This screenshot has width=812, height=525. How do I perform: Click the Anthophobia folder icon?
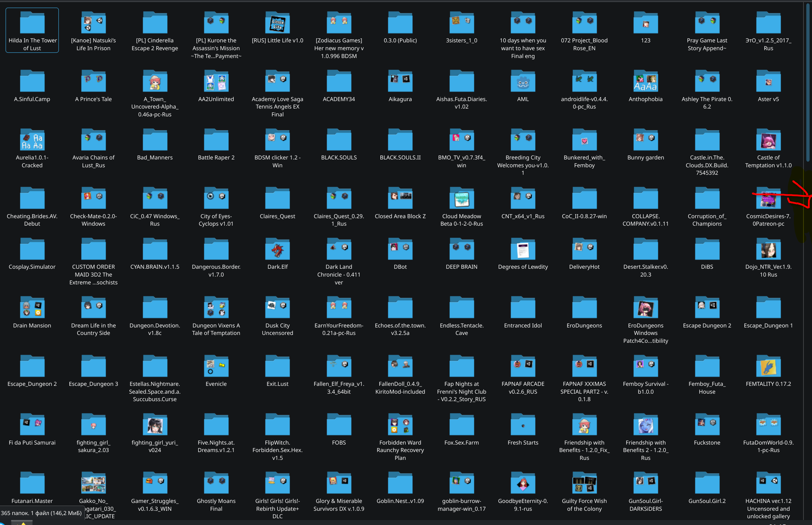pyautogui.click(x=645, y=82)
